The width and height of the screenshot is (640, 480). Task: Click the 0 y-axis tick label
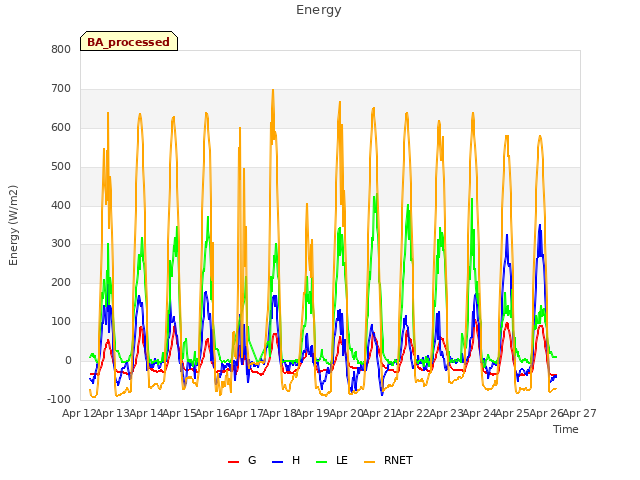tap(68, 361)
